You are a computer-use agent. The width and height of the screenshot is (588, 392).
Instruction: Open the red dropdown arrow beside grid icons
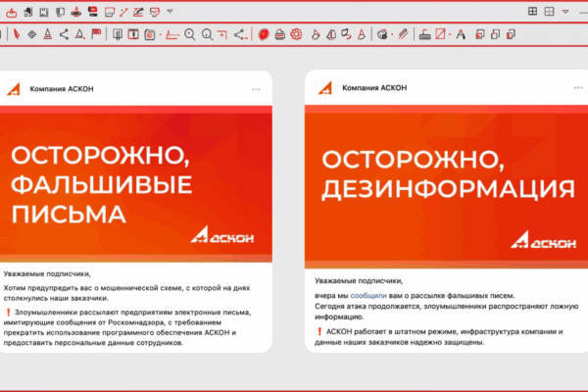(x=567, y=12)
